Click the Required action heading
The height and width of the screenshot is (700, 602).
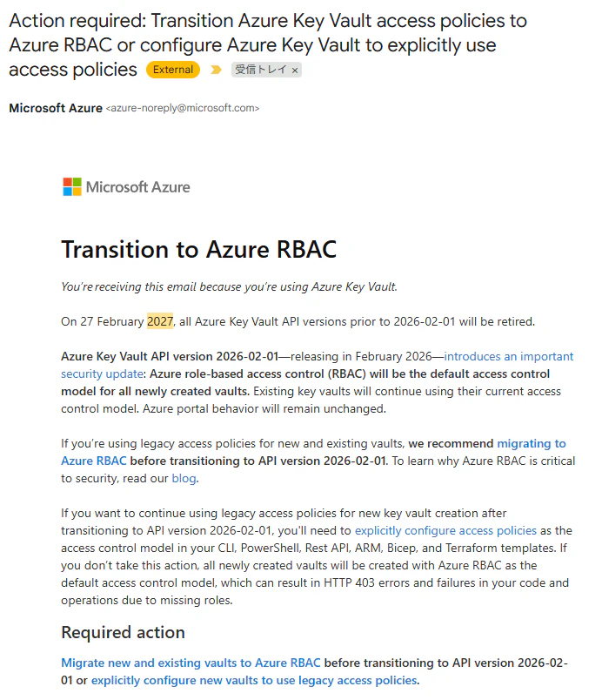tap(123, 632)
